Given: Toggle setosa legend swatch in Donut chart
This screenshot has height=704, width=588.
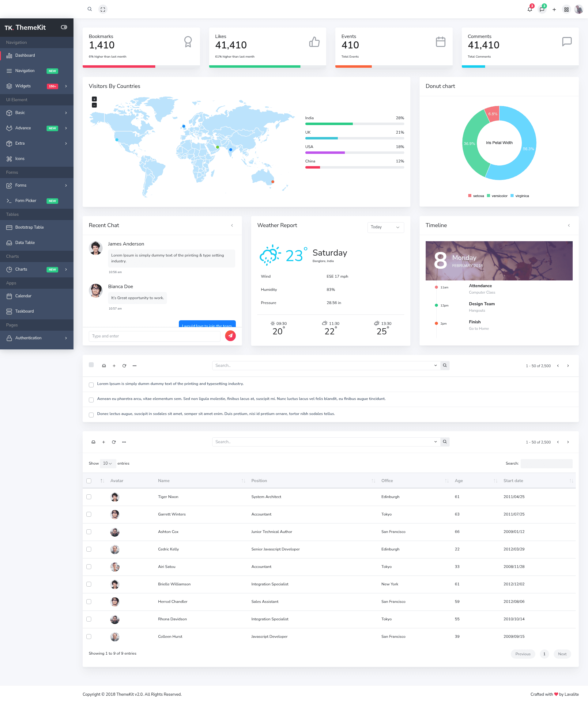Looking at the screenshot, I should pyautogui.click(x=470, y=196).
